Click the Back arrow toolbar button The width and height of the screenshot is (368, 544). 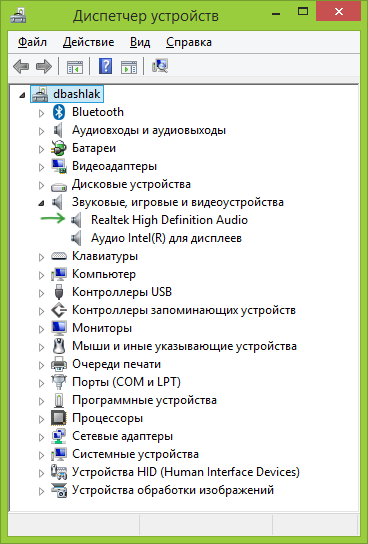point(21,66)
